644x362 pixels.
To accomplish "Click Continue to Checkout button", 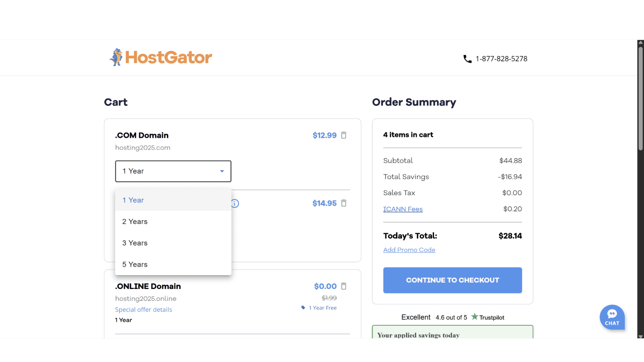I will tap(452, 280).
